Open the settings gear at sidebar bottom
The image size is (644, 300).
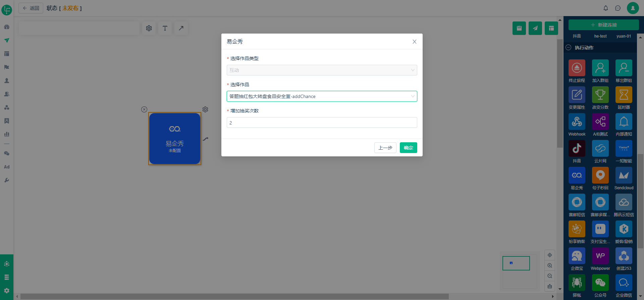[7, 291]
